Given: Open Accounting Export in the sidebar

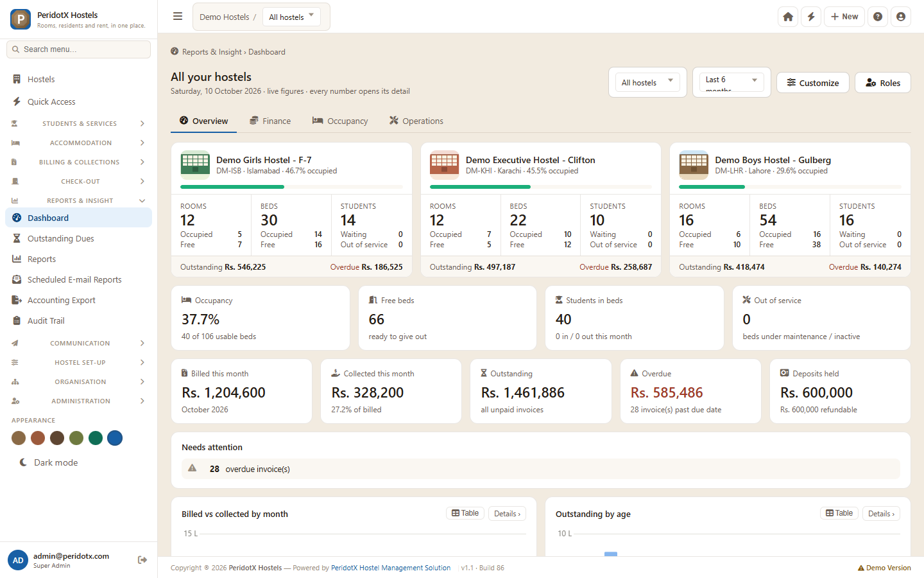Looking at the screenshot, I should pyautogui.click(x=78, y=300).
